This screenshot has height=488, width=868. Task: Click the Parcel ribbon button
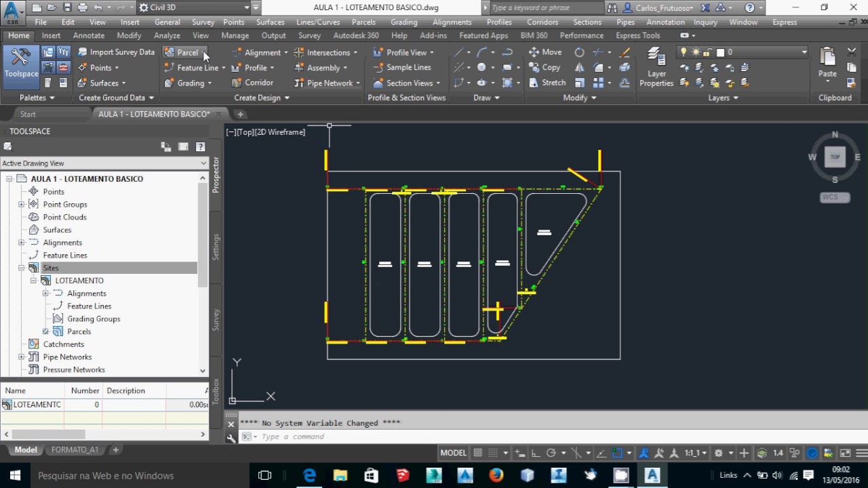(181, 52)
